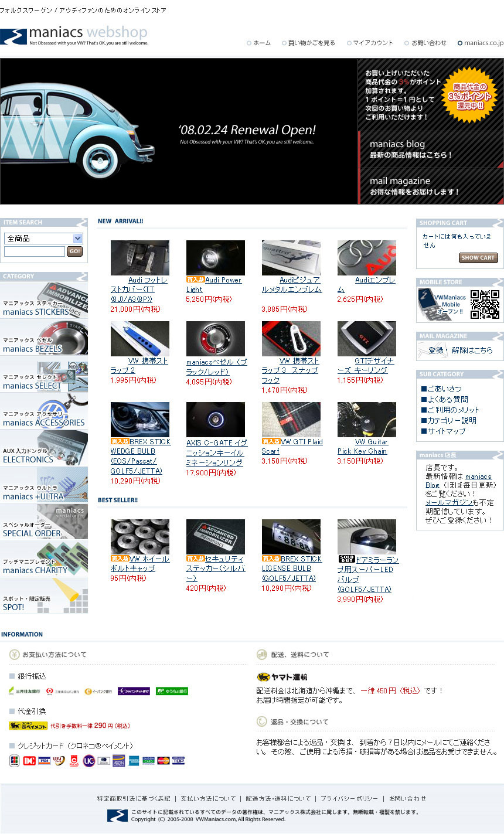Image resolution: width=504 pixels, height=834 pixels.
Task: Click the UFJ Card icon
Action: point(59,760)
